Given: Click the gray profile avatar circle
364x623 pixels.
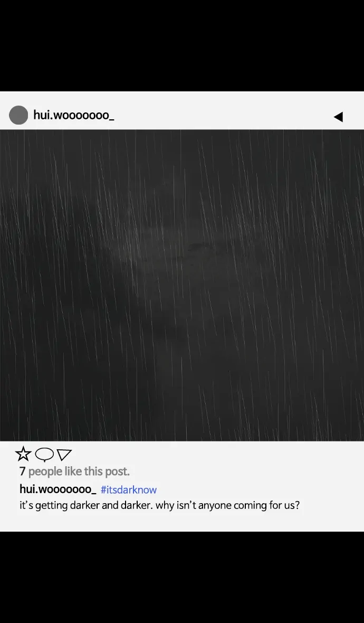Looking at the screenshot, I should pos(18,115).
